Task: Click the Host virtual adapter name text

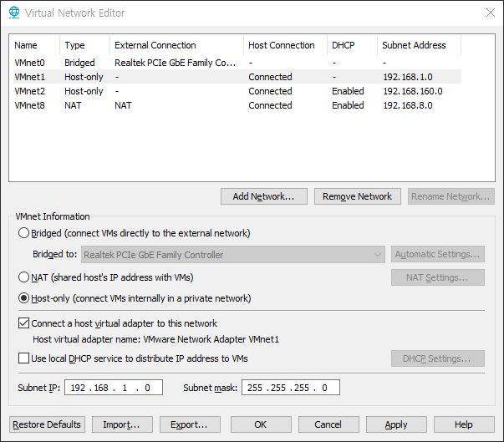Action: tap(156, 339)
